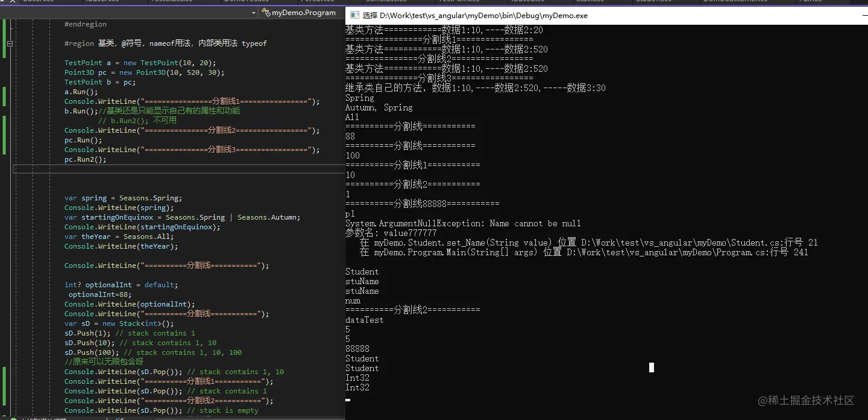The height and width of the screenshot is (420, 868).
Task: Click console output line 'p1'
Action: [350, 214]
